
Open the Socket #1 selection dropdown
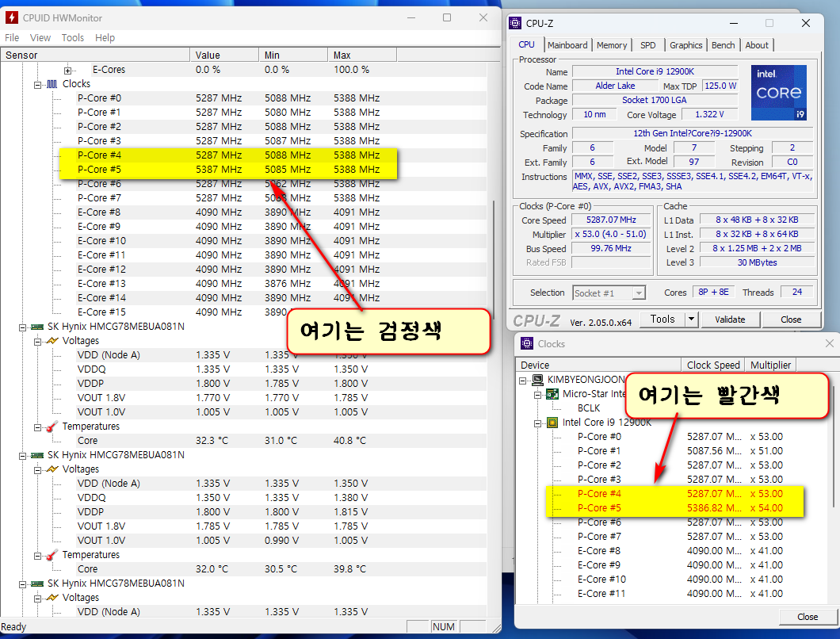[638, 293]
